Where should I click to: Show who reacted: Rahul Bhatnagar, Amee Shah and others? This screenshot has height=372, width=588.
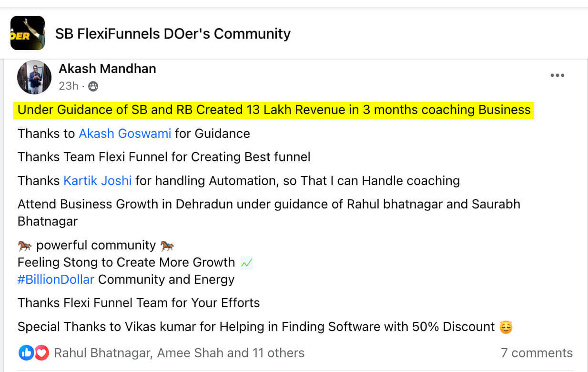(179, 353)
